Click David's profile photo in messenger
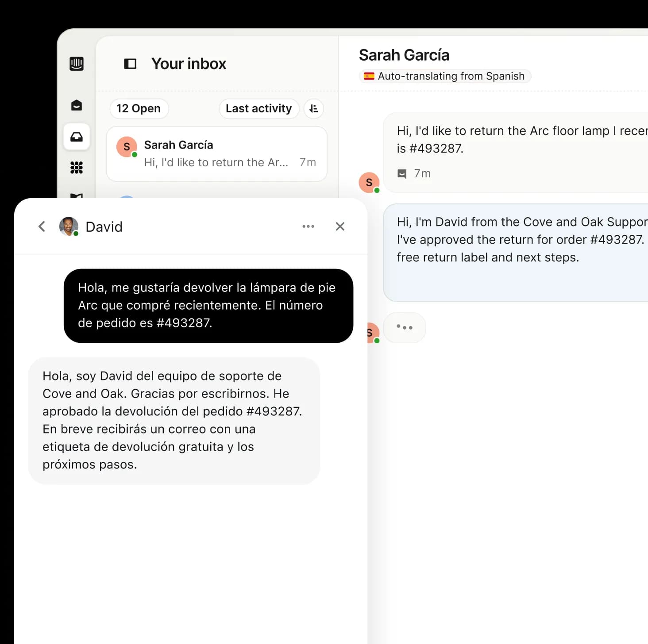The height and width of the screenshot is (644, 648). 69,226
